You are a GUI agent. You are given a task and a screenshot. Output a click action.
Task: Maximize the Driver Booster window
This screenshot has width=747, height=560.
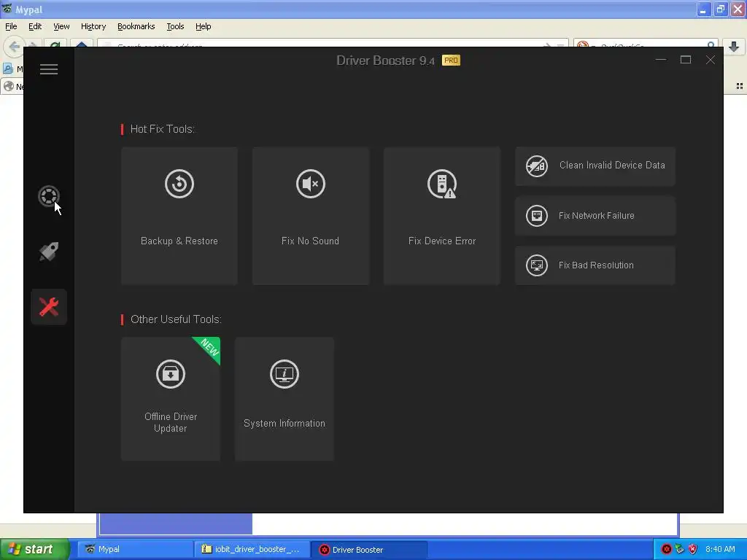point(686,60)
